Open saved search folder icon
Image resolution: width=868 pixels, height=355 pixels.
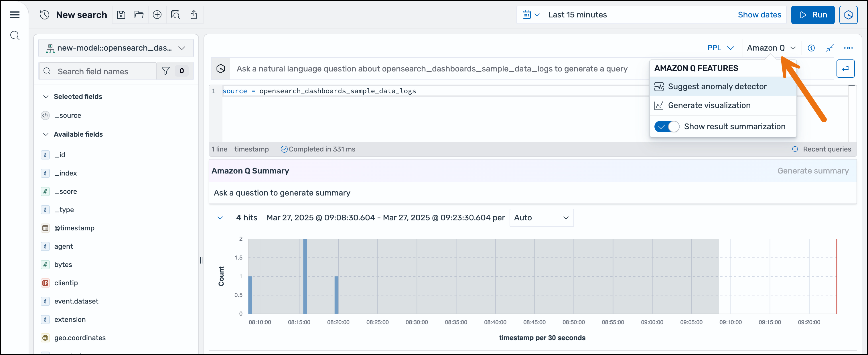(139, 15)
